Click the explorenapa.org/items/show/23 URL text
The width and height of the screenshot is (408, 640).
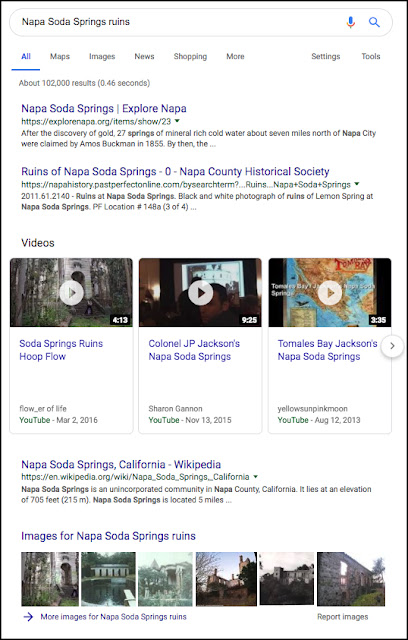[x=96, y=121]
